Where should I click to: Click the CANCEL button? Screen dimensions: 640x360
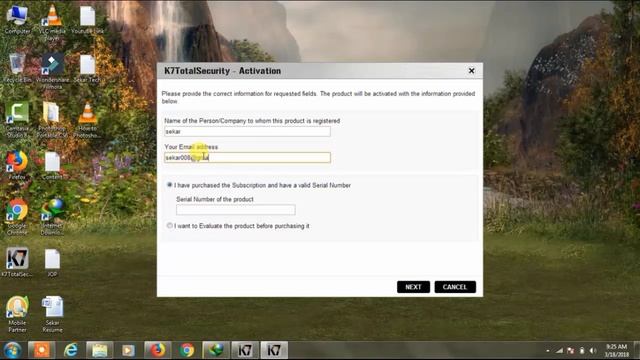click(455, 287)
